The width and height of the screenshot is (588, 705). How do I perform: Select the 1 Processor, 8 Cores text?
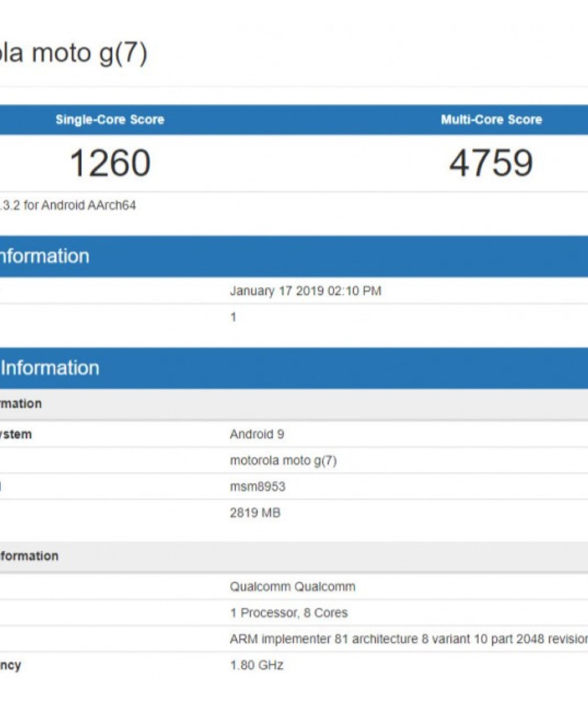[x=289, y=613]
